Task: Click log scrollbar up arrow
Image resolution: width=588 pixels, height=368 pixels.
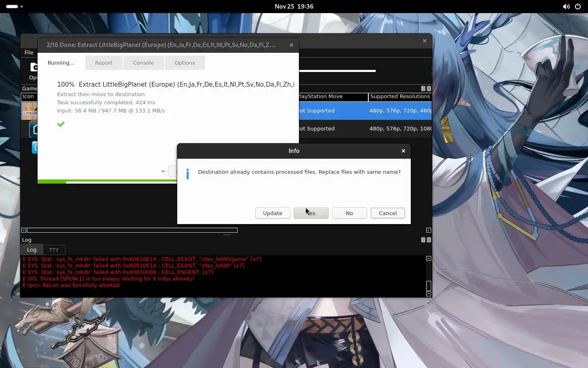Action: click(x=428, y=258)
